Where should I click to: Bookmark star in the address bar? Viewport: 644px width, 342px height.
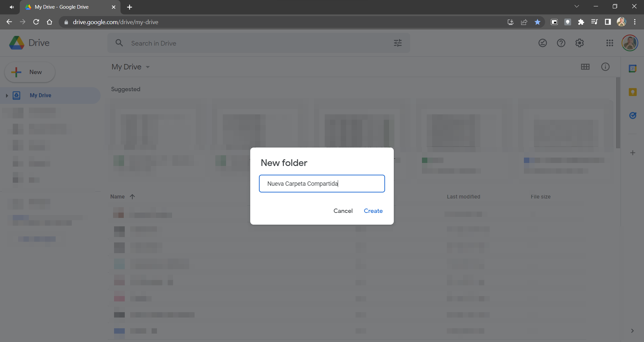coord(537,22)
